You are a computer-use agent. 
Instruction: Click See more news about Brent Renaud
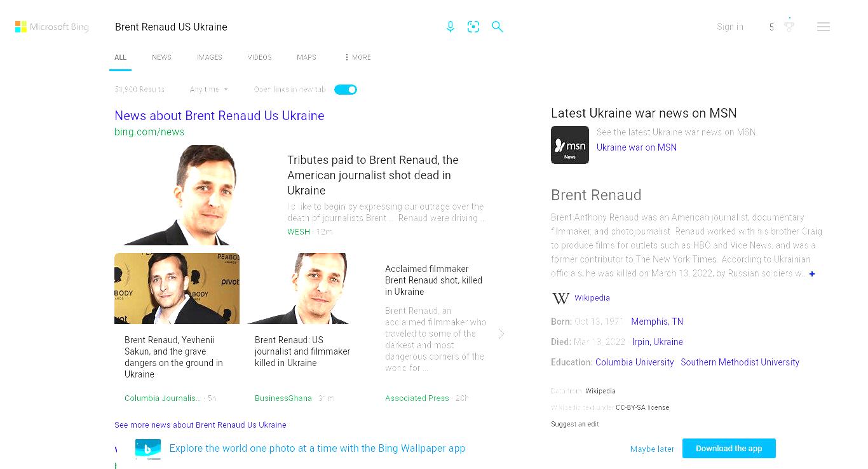pyautogui.click(x=200, y=425)
